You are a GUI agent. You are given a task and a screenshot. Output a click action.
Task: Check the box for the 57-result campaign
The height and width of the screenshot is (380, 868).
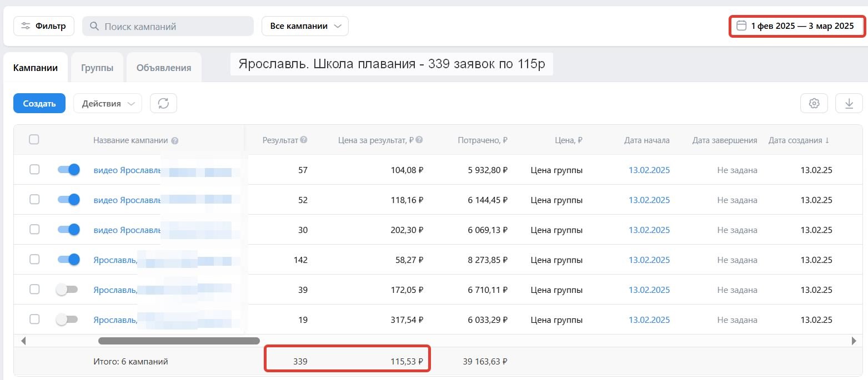point(34,170)
